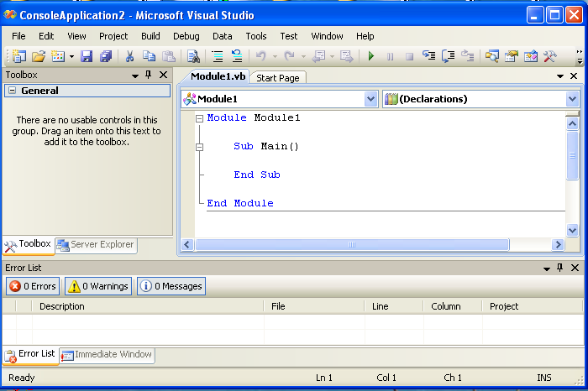Viewport: 588px width, 391px height.
Task: Click the Cut scissors icon
Action: (x=129, y=56)
